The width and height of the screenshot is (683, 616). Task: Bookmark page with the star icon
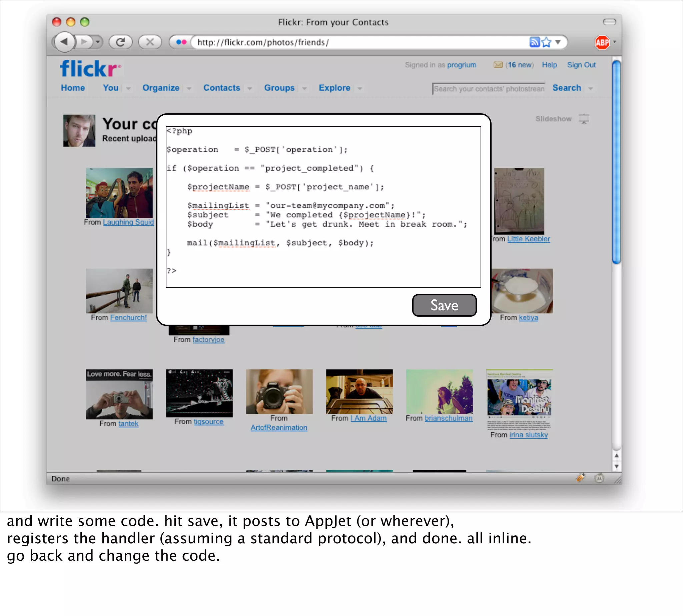[x=546, y=42]
